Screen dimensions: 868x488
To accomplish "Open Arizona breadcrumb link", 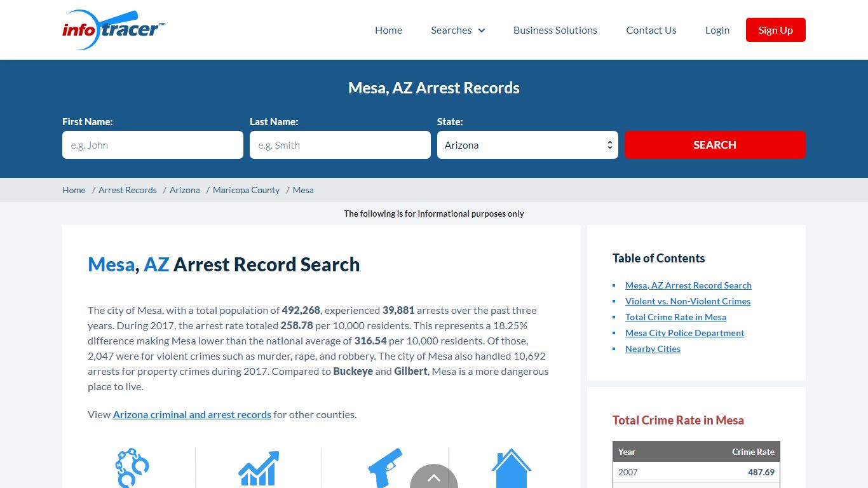I will tap(185, 190).
